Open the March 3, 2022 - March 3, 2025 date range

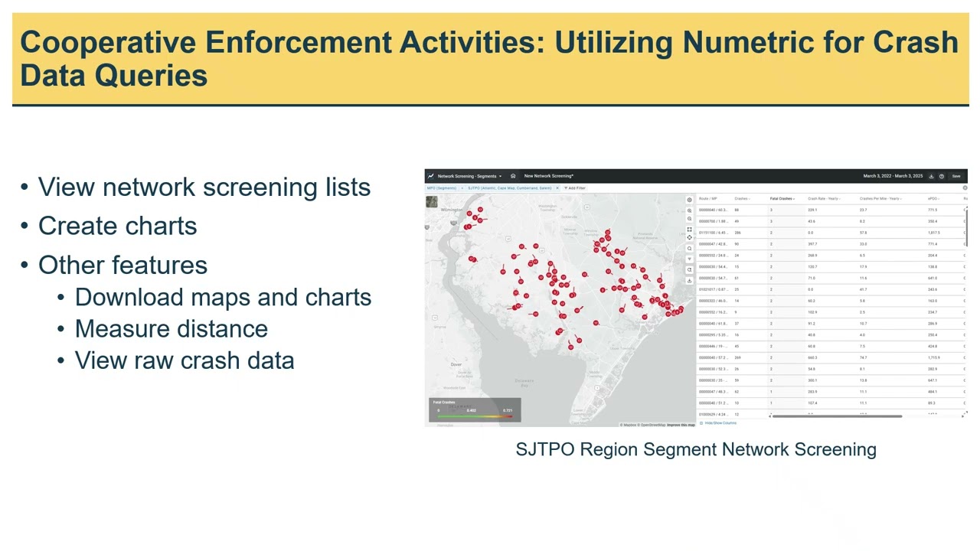click(x=893, y=176)
